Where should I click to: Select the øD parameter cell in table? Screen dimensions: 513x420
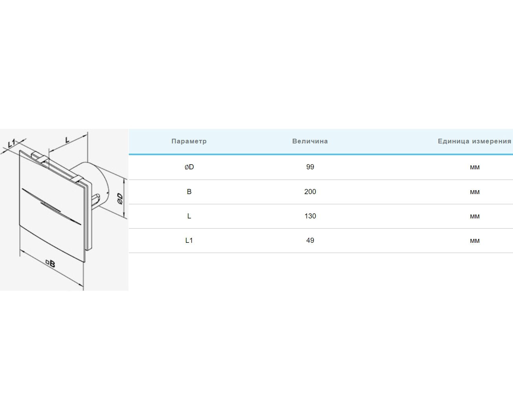[x=189, y=167]
